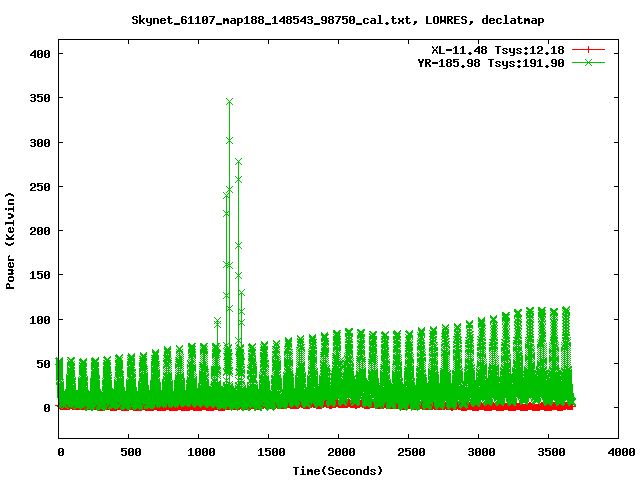Click the 3500 tick label on the x-axis

(x=550, y=453)
